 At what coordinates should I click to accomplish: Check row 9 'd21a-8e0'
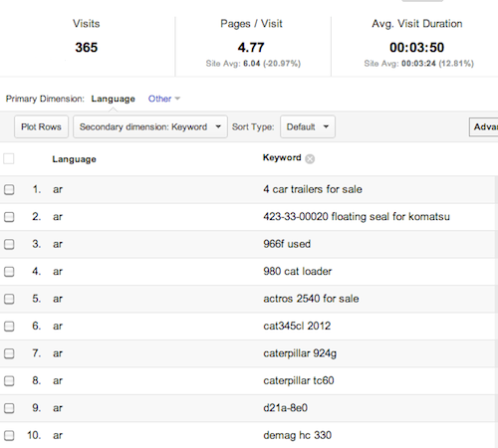tap(9, 408)
